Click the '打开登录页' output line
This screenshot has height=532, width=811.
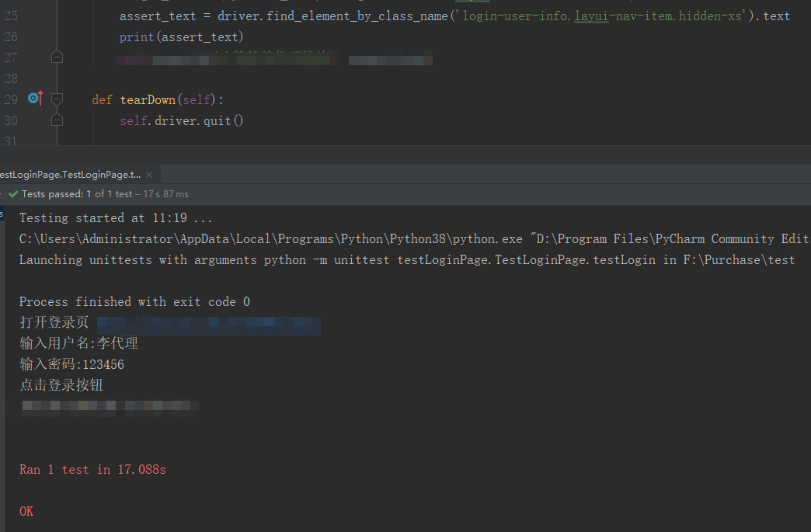[x=54, y=322]
